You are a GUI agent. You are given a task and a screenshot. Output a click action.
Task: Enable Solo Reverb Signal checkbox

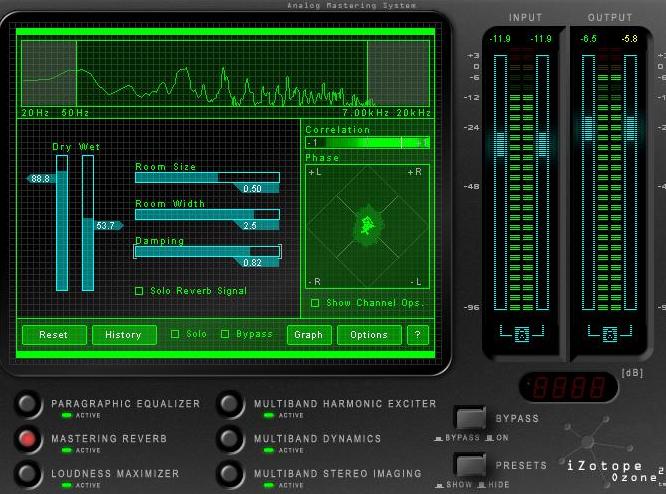tap(140, 291)
